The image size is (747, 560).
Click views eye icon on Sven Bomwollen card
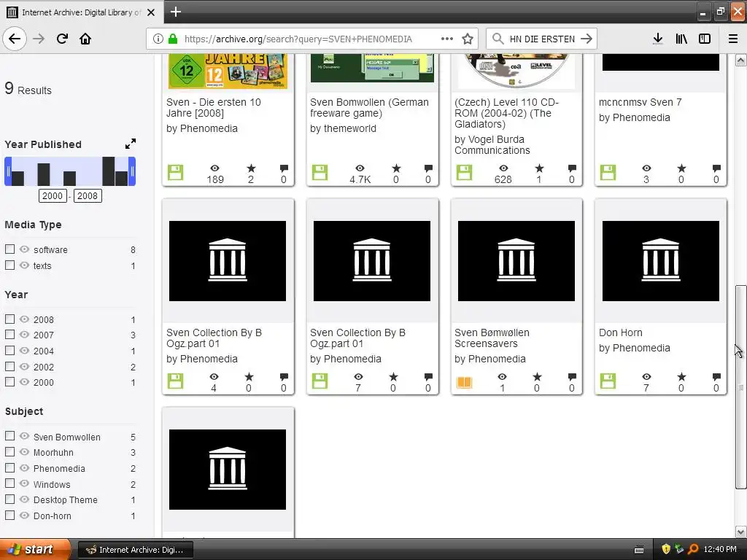click(x=360, y=168)
